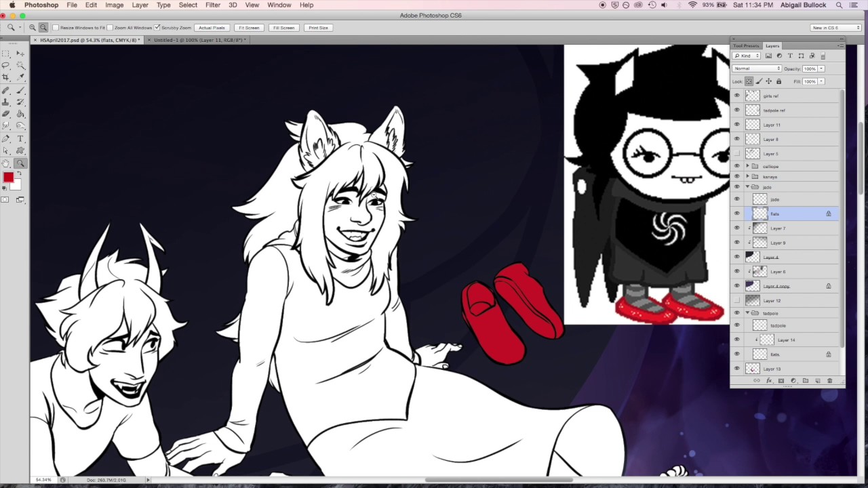The height and width of the screenshot is (488, 868).
Task: Click the Actual Pixels button
Action: [212, 28]
